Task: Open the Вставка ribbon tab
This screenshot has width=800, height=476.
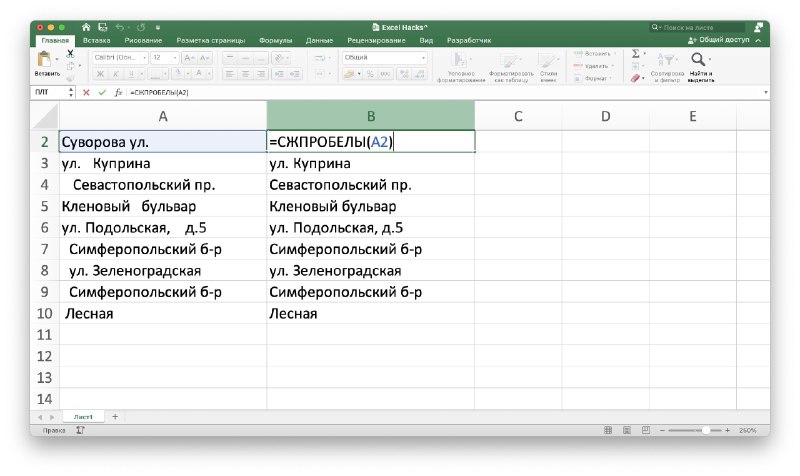Action: pos(96,40)
